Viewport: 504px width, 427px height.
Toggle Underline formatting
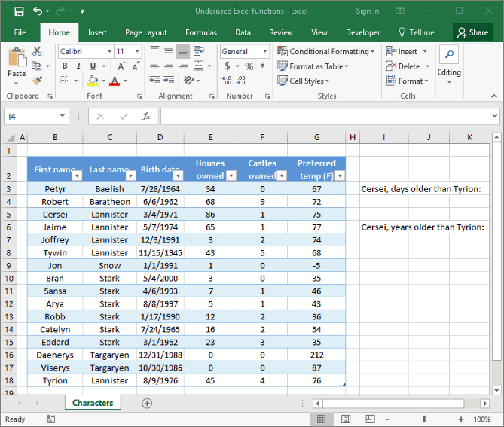coord(93,66)
